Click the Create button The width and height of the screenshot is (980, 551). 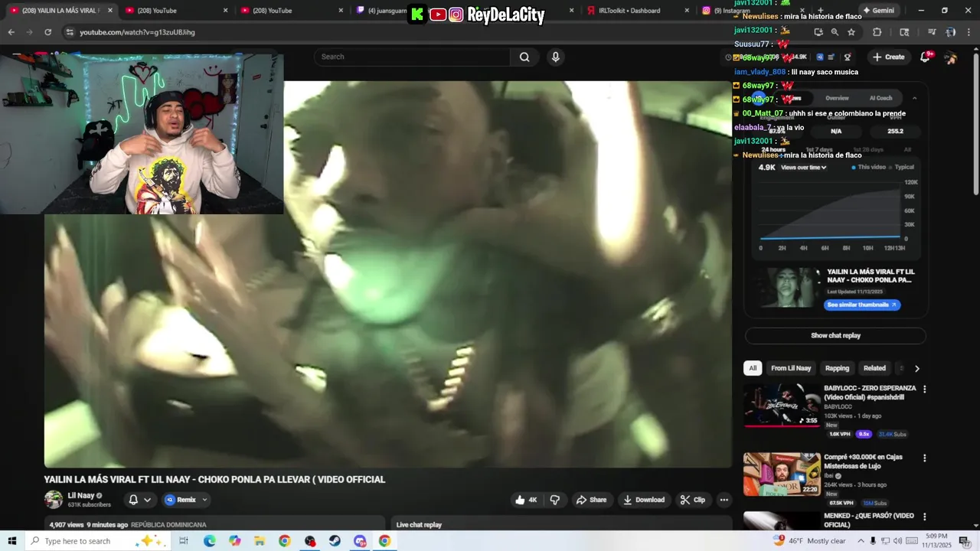[888, 57]
